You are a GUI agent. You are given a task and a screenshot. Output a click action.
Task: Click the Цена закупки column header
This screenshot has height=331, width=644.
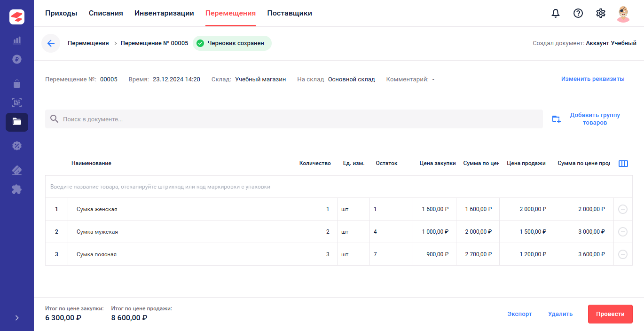(x=438, y=163)
